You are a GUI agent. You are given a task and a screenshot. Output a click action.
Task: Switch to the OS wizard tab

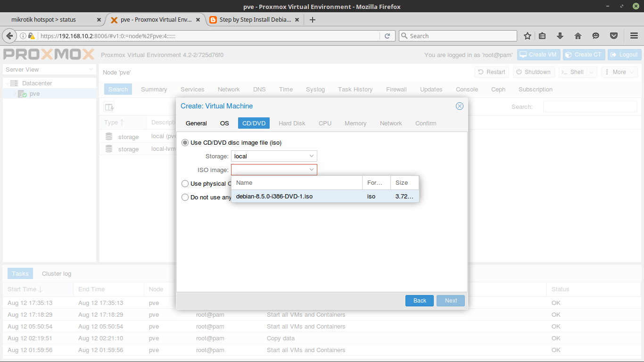[x=224, y=123]
